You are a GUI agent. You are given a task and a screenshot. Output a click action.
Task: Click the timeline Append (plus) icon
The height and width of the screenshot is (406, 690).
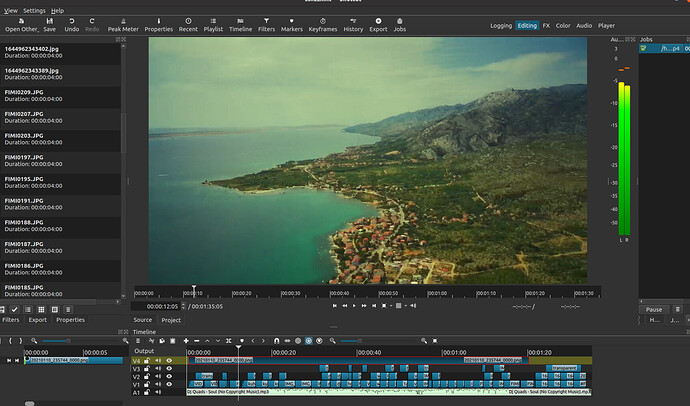[x=186, y=341]
